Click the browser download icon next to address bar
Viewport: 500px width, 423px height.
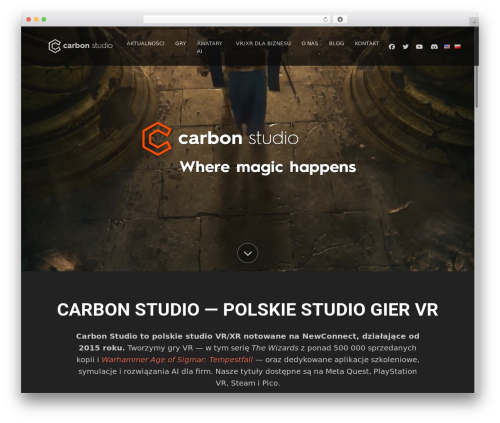coord(340,19)
